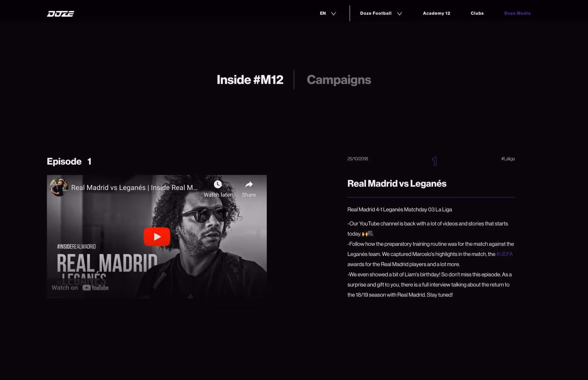
Task: Open the EN language dropdown
Action: point(328,13)
